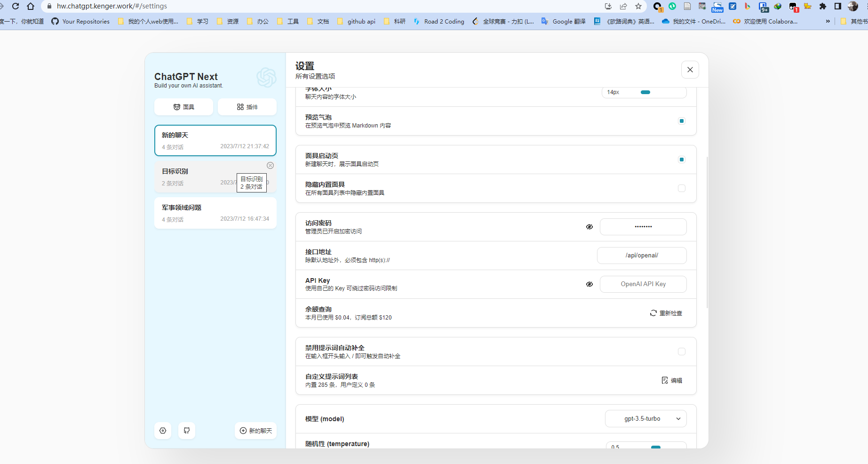Click the browser download icon
This screenshot has width=868, height=464.
click(x=608, y=6)
